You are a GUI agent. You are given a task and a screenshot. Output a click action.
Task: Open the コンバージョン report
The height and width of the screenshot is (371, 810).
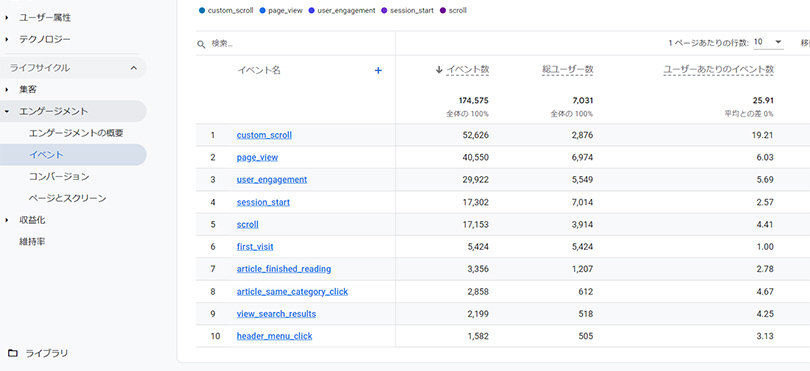(59, 177)
